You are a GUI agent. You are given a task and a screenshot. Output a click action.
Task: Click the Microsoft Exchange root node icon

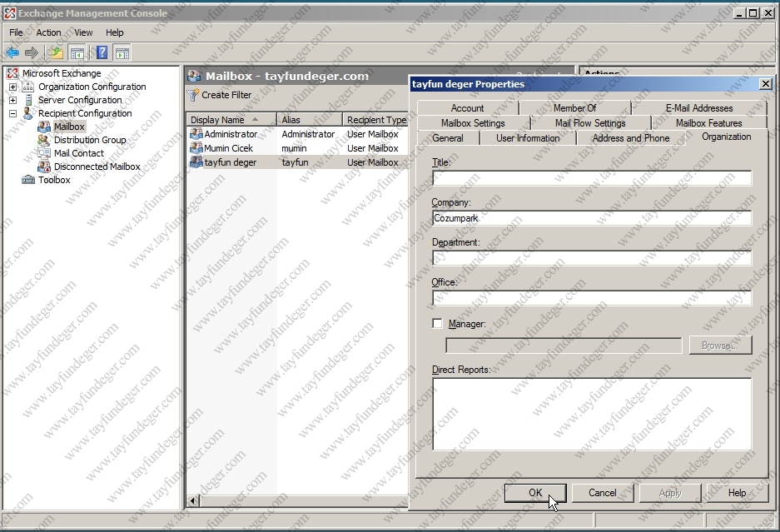12,73
